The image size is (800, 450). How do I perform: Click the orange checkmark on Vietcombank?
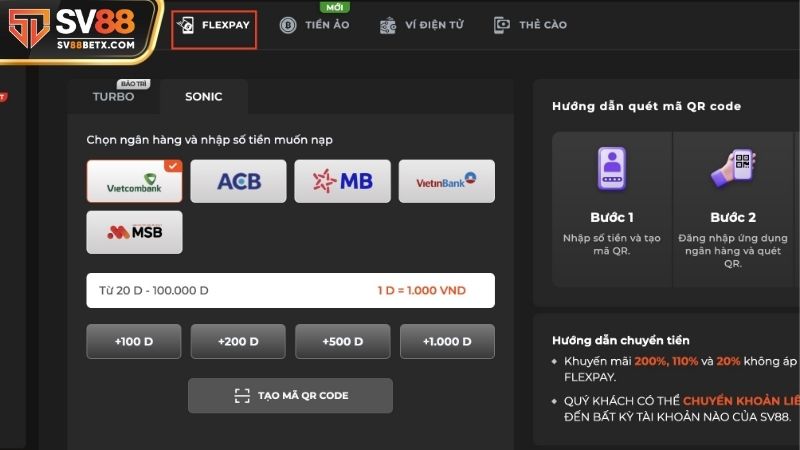pos(173,166)
